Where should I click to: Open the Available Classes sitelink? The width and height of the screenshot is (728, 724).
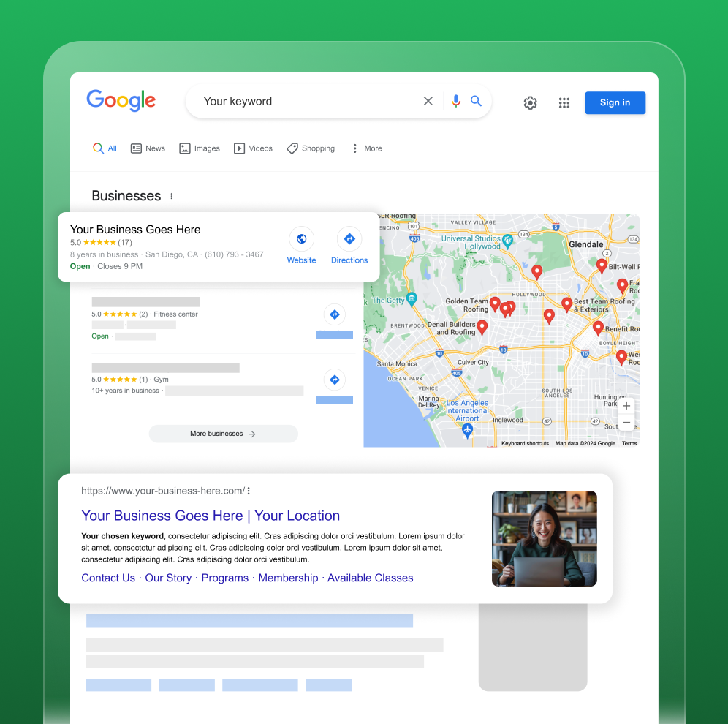point(370,578)
